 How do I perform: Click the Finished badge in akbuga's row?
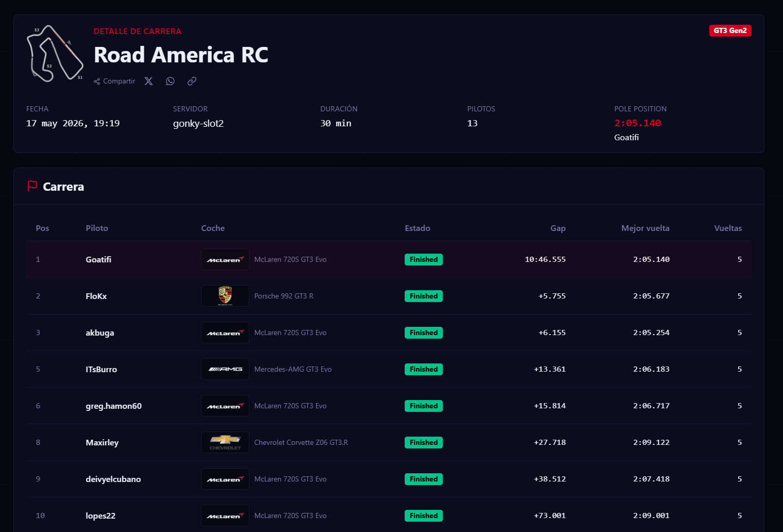424,332
